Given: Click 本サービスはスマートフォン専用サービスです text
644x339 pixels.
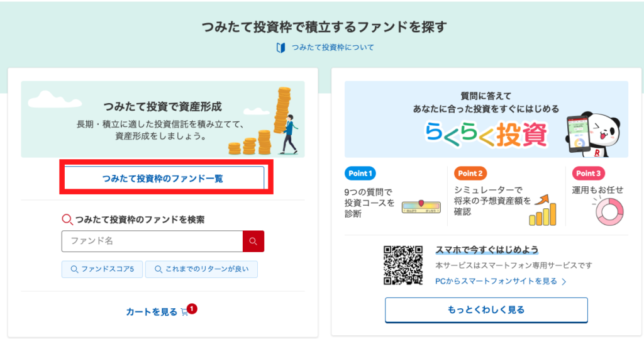Looking at the screenshot, I should [x=514, y=265].
